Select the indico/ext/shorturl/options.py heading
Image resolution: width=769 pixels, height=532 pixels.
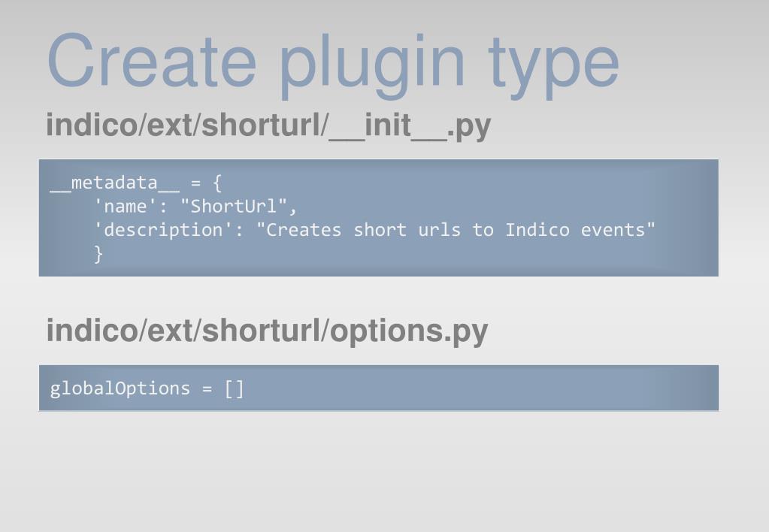coord(268,332)
